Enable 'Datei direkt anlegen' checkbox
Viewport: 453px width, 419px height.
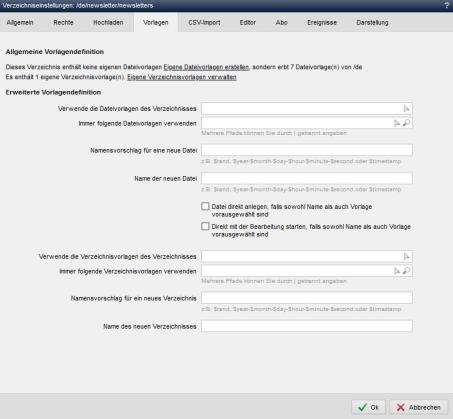point(205,206)
